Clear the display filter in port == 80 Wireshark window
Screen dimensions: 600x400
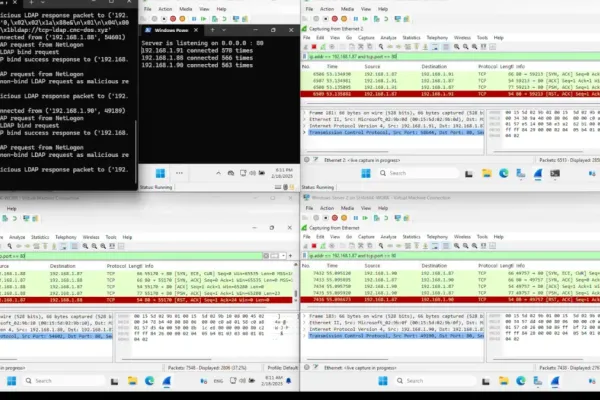(x=266, y=256)
